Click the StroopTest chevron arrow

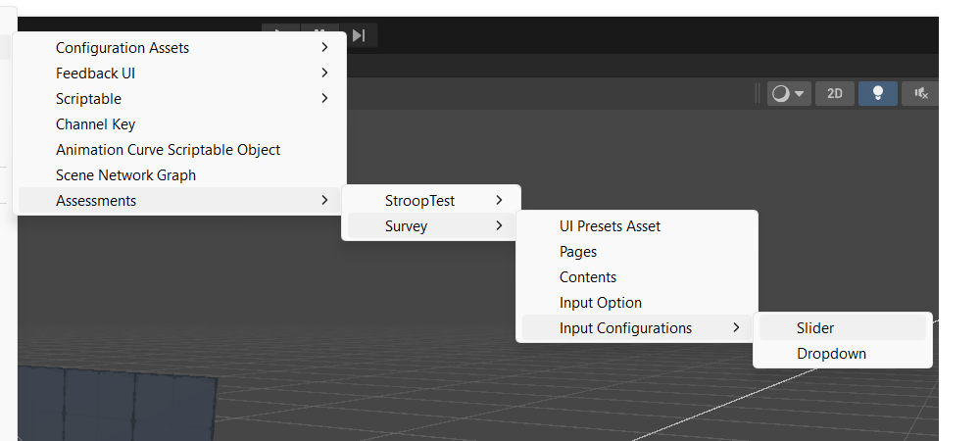click(x=499, y=200)
